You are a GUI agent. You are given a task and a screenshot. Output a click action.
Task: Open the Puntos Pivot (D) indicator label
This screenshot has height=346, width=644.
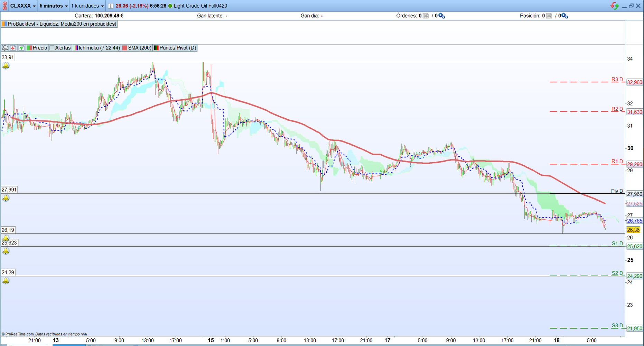(x=175, y=48)
